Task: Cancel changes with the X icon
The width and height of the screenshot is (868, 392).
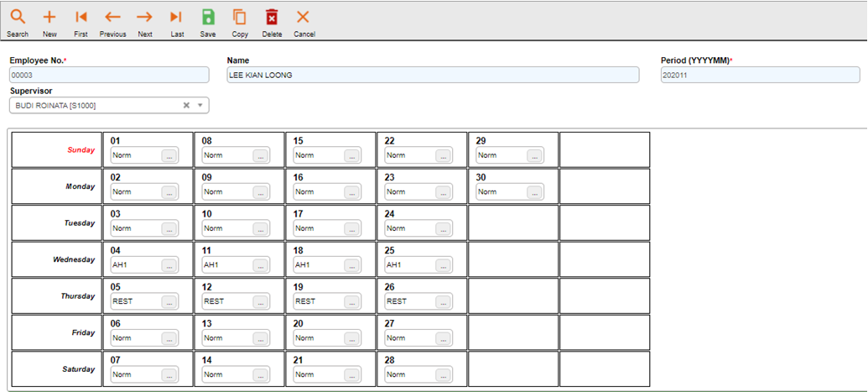Action: (x=304, y=18)
